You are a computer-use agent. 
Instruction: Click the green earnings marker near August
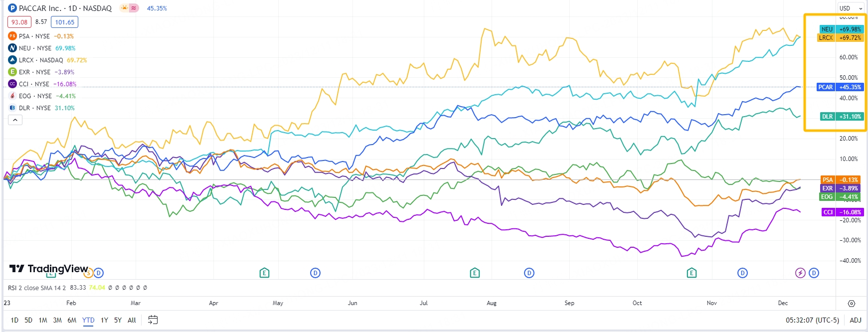coord(475,273)
